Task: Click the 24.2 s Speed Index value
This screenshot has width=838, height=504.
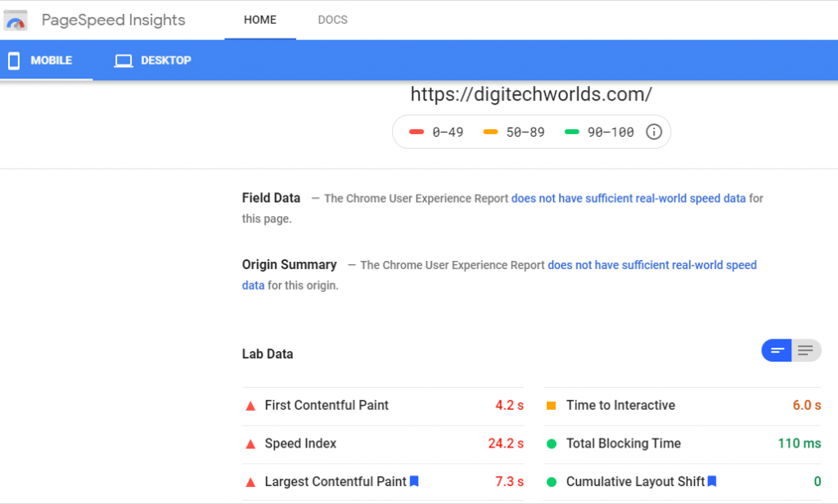Action: pos(506,443)
